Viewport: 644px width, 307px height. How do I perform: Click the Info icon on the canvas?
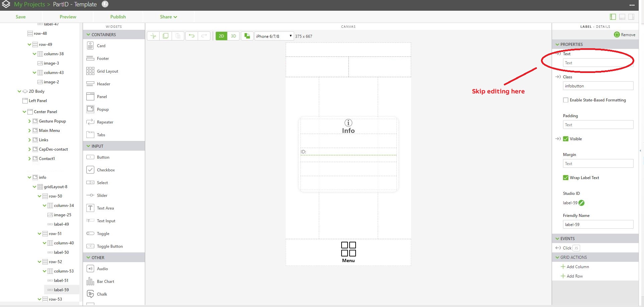point(348,123)
